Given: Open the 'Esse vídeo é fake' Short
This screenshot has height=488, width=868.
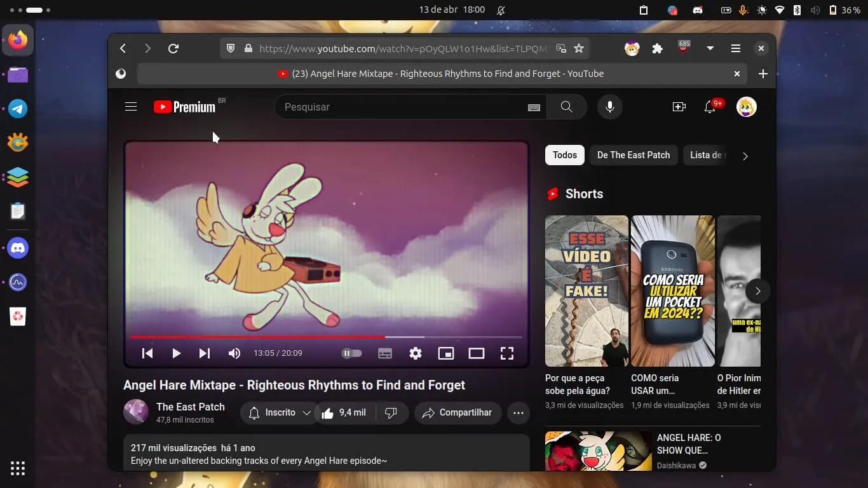Looking at the screenshot, I should [x=587, y=291].
